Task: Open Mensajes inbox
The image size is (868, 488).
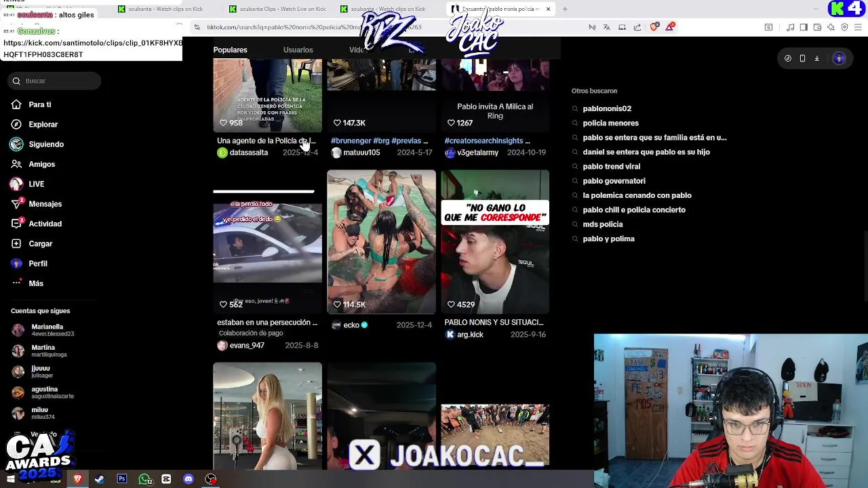Action: pos(45,203)
